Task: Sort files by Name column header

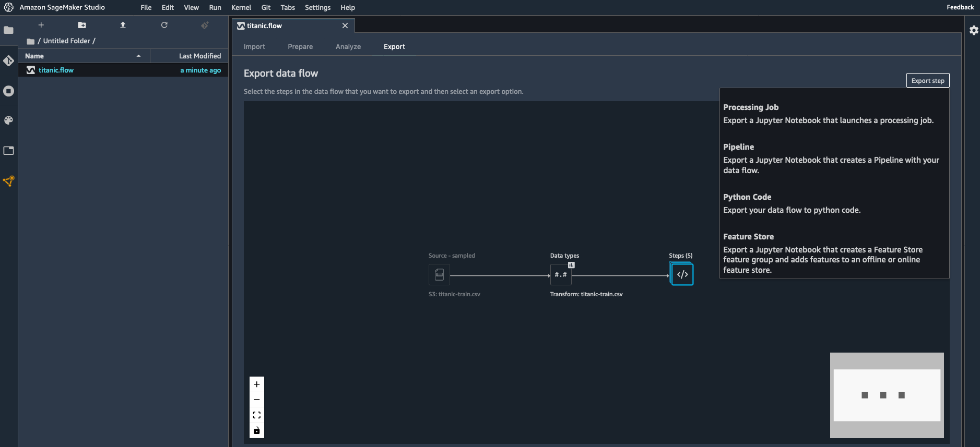Action: click(x=84, y=56)
